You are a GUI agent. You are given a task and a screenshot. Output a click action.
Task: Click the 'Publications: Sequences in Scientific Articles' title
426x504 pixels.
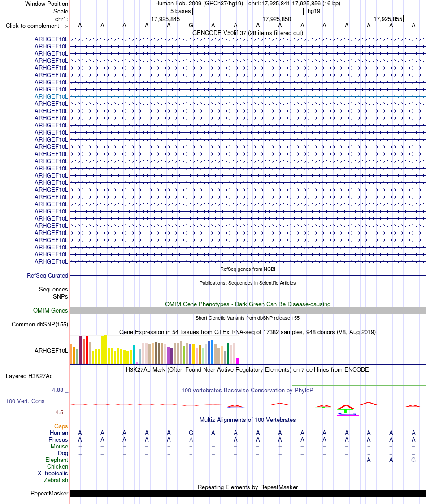point(248,283)
